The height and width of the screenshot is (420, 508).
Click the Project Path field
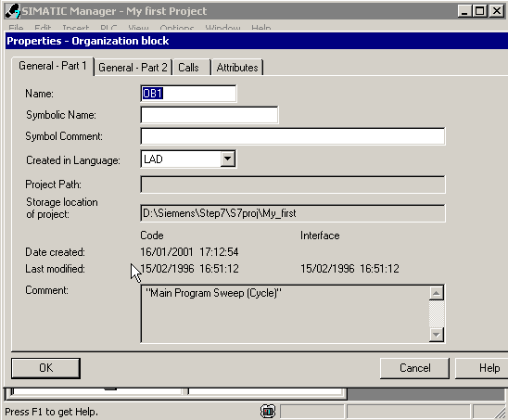click(x=293, y=185)
